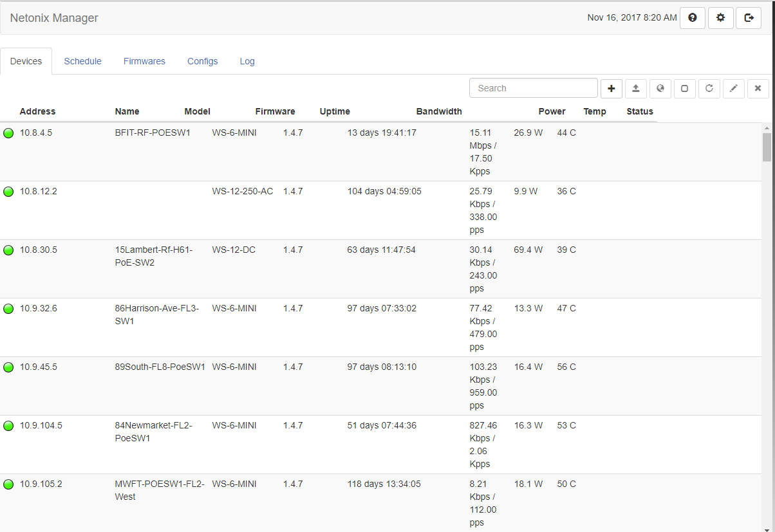This screenshot has height=532, width=775.
Task: Click the X delete device icon
Action: (x=758, y=88)
